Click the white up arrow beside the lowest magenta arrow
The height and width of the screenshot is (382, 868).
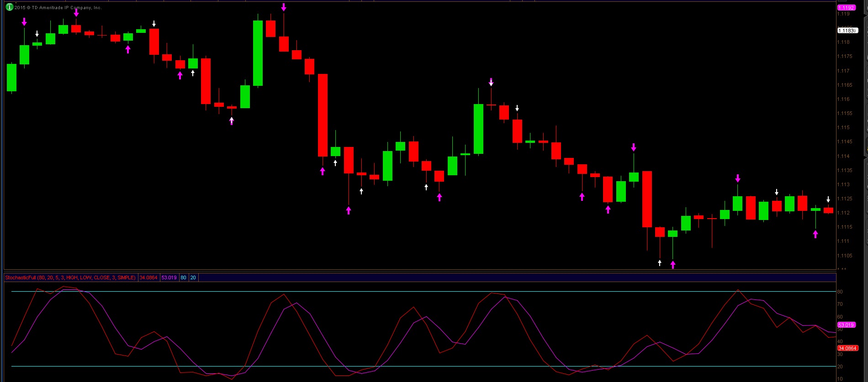pyautogui.click(x=660, y=263)
